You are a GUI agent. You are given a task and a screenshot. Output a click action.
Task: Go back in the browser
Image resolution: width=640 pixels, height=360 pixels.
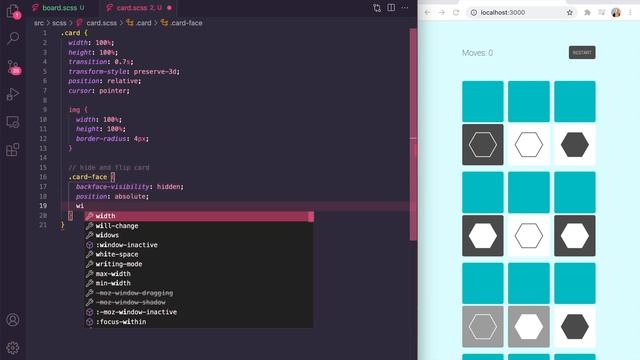click(427, 13)
